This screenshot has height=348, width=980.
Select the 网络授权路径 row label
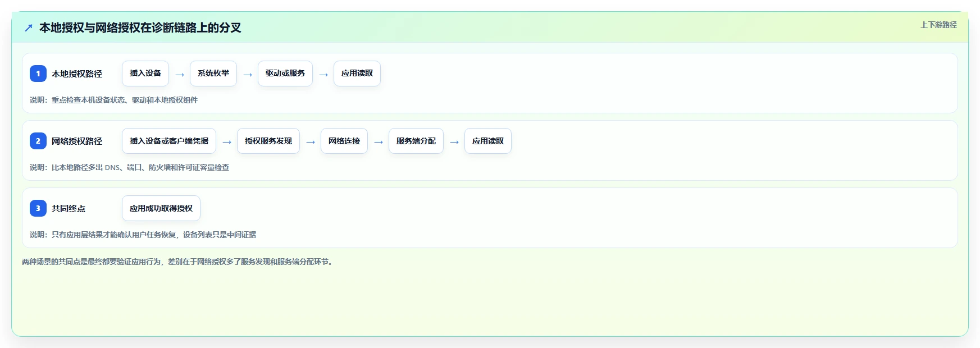77,141
